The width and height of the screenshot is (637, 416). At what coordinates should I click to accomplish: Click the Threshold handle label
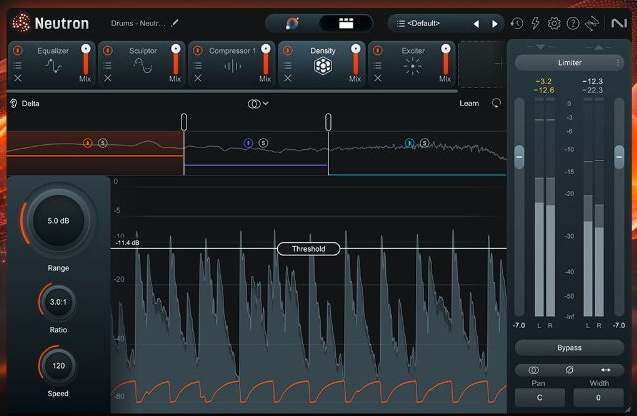308,249
